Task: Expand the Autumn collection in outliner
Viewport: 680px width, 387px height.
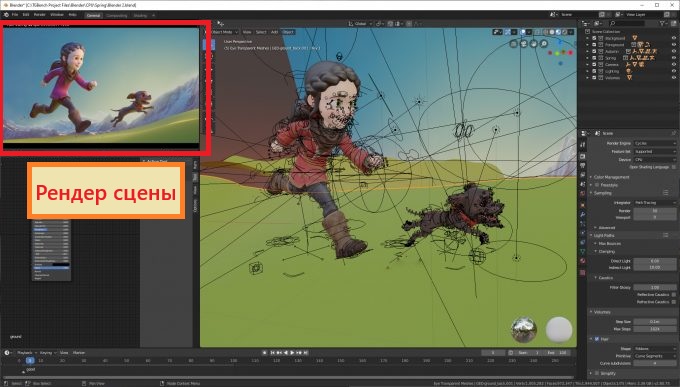Action: pyautogui.click(x=588, y=51)
